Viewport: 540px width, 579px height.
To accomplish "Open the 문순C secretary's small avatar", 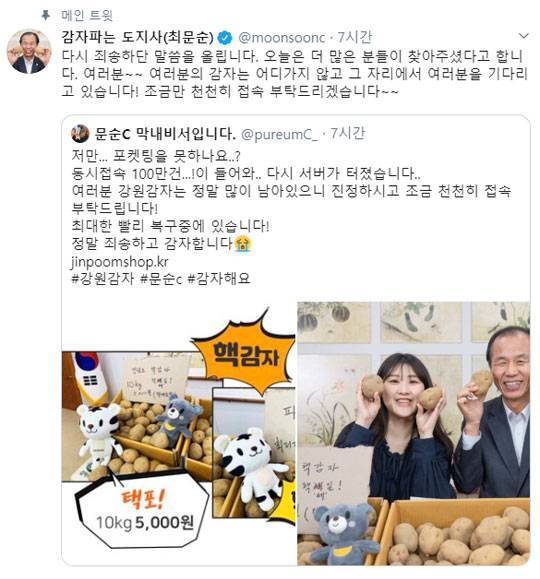I will 80,134.
